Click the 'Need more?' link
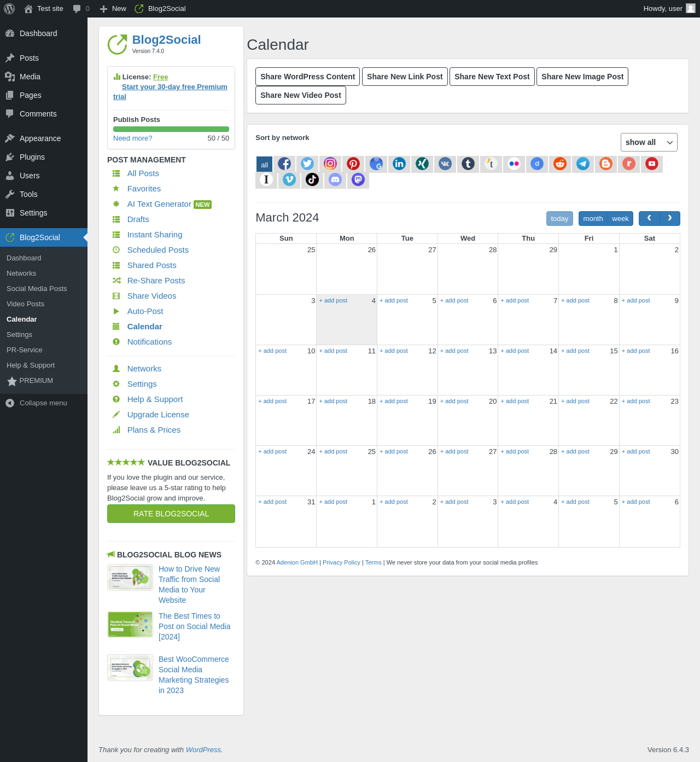 (133, 138)
